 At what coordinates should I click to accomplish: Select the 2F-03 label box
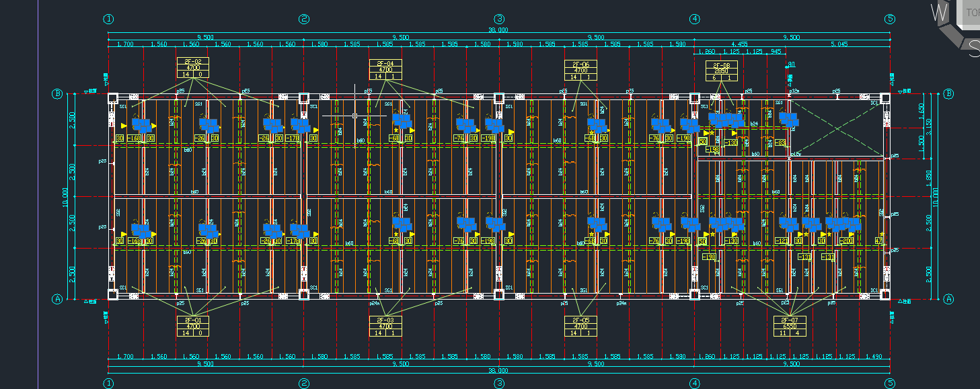(x=385, y=326)
